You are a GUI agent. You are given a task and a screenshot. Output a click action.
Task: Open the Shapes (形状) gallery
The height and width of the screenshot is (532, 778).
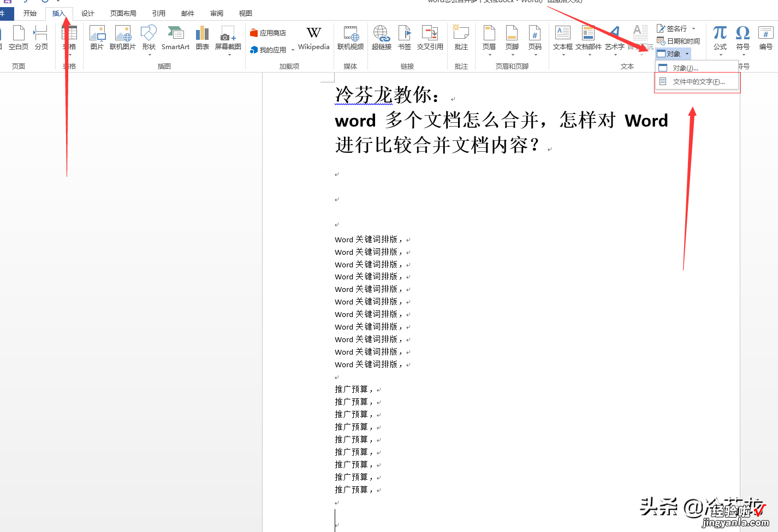tap(149, 39)
